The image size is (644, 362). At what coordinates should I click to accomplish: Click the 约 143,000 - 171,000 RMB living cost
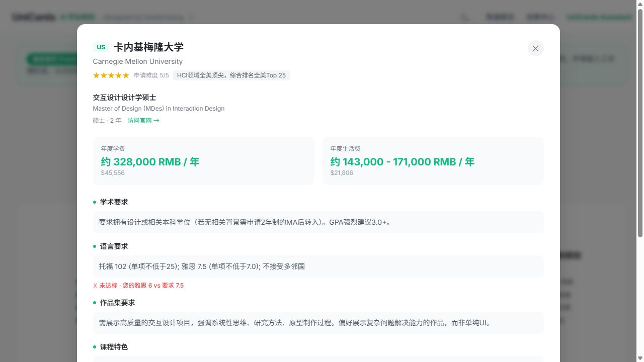[x=403, y=162]
